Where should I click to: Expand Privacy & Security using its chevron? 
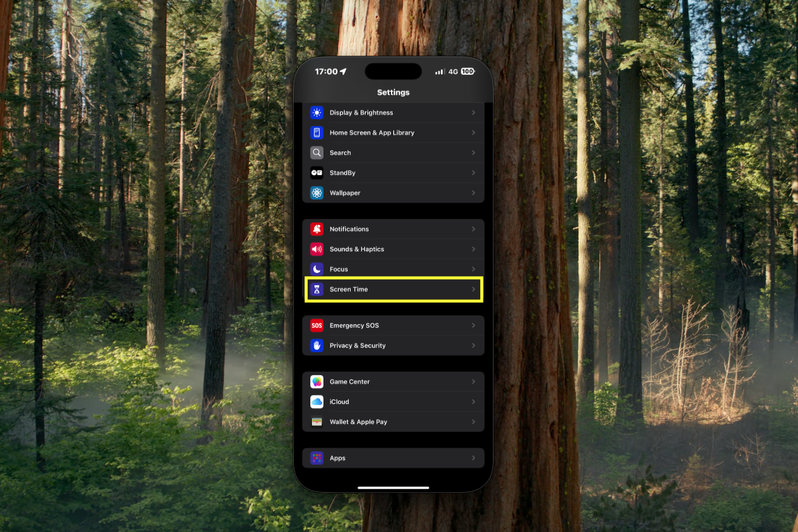[x=473, y=346]
